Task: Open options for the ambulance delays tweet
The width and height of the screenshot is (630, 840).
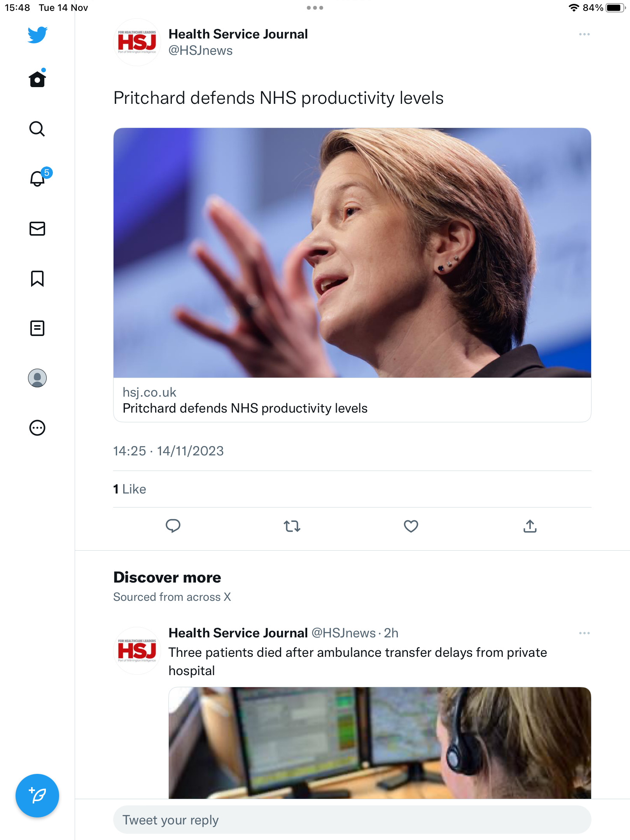Action: [584, 633]
